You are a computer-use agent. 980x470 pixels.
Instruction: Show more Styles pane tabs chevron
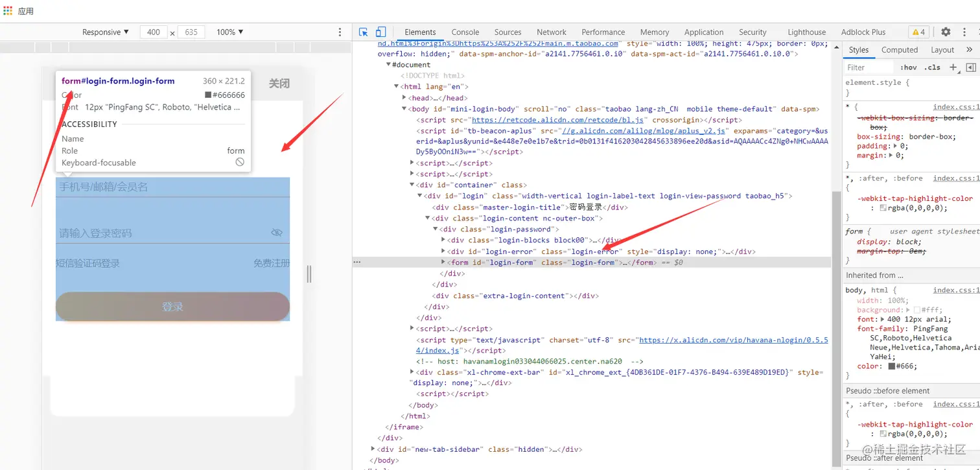tap(969, 50)
